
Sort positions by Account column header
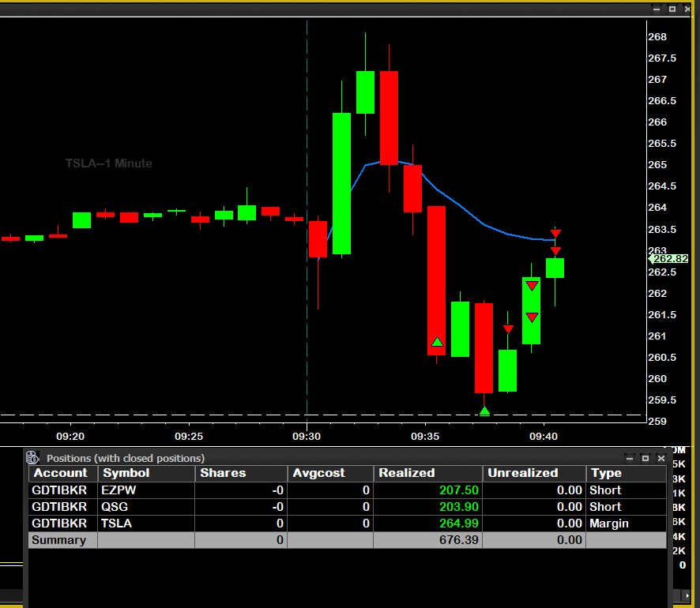(63, 473)
